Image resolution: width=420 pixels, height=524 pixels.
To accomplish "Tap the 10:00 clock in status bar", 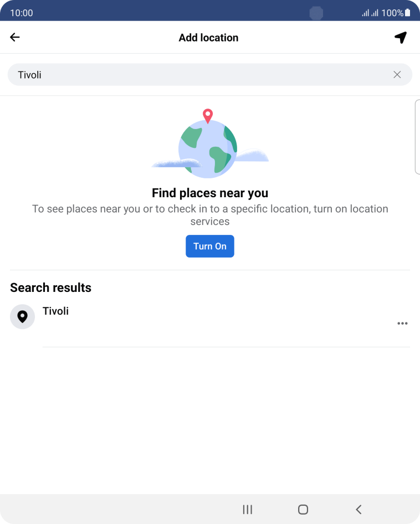I will coord(22,13).
